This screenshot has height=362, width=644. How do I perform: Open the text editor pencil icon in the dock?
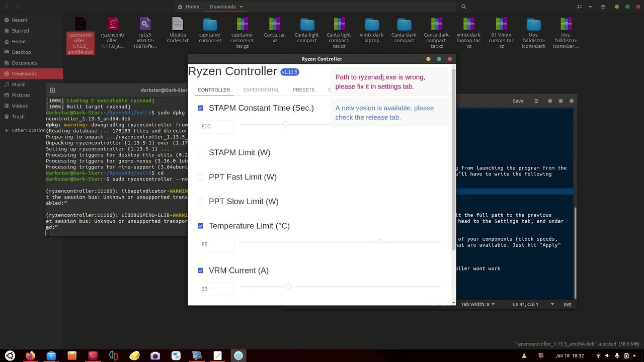point(217,356)
